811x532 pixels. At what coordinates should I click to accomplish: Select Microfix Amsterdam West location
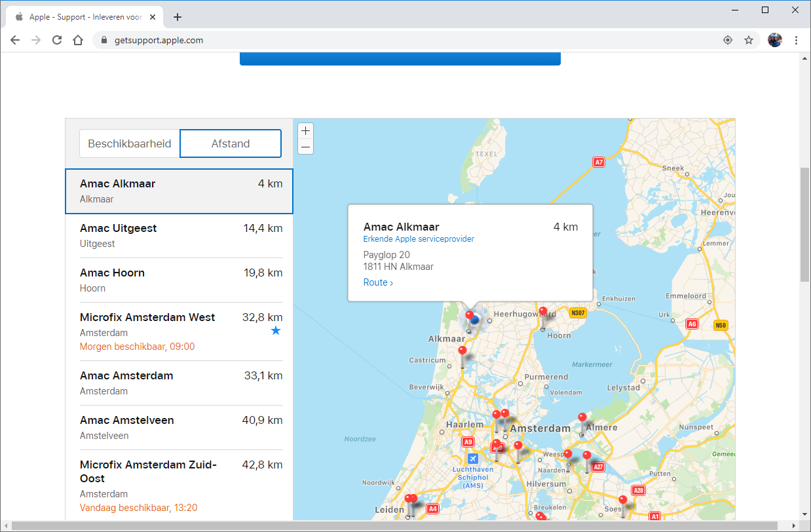click(179, 332)
